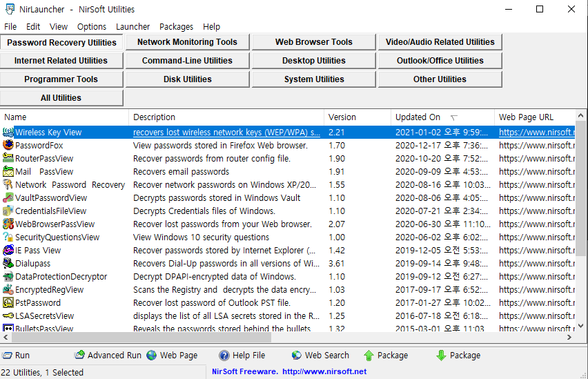
Task: Click the green down-arrow Package button
Action: coord(458,355)
